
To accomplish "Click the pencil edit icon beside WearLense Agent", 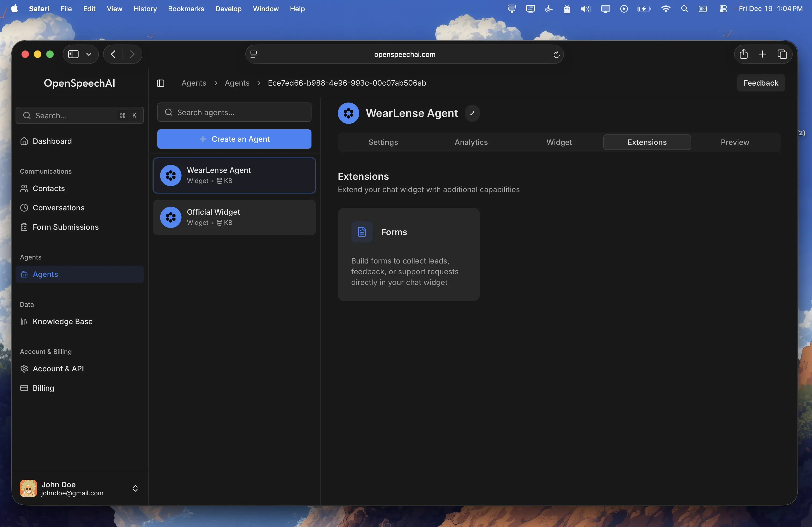I will [472, 113].
